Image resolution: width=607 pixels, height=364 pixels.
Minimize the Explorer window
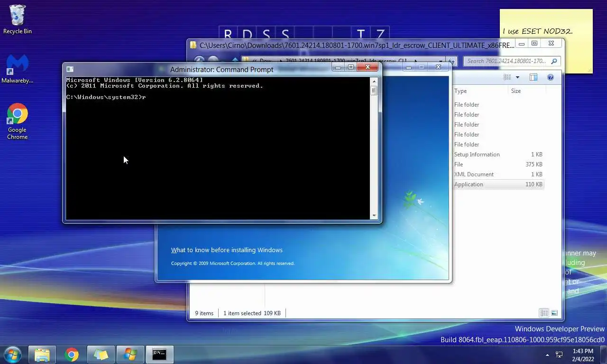pyautogui.click(x=521, y=44)
